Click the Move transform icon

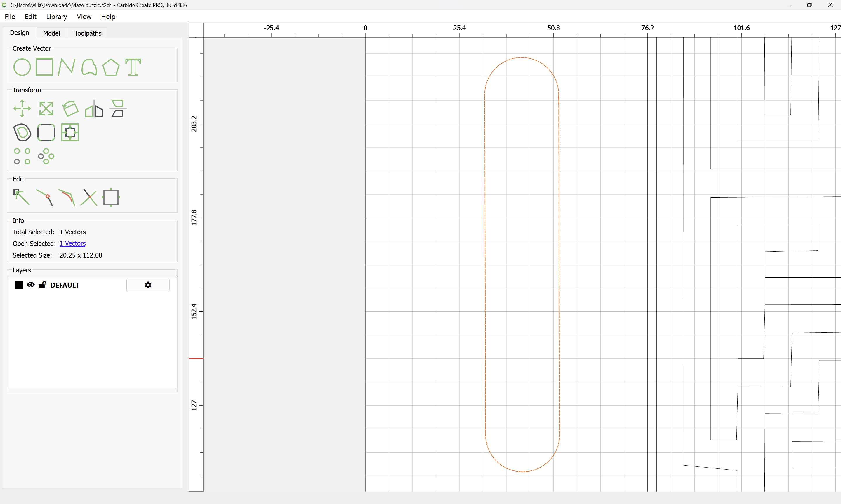22,109
